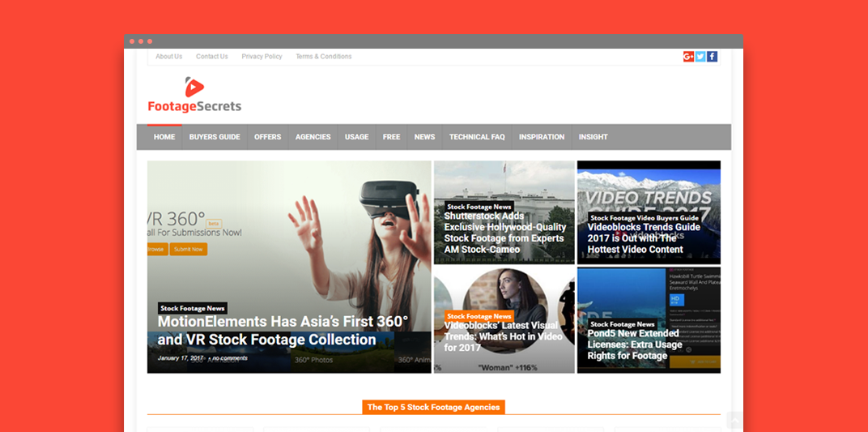Open Videoblocks' Latest Visual Trends article

tap(503, 336)
